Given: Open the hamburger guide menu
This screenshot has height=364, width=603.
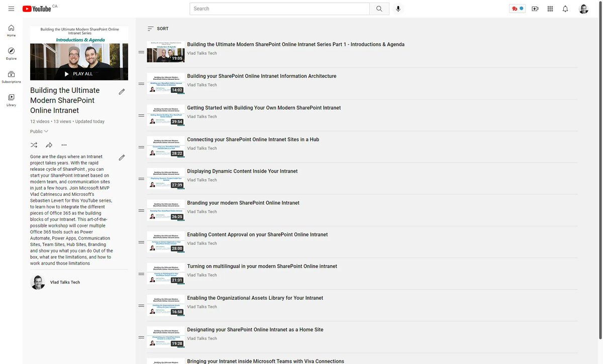Looking at the screenshot, I should (x=11, y=9).
